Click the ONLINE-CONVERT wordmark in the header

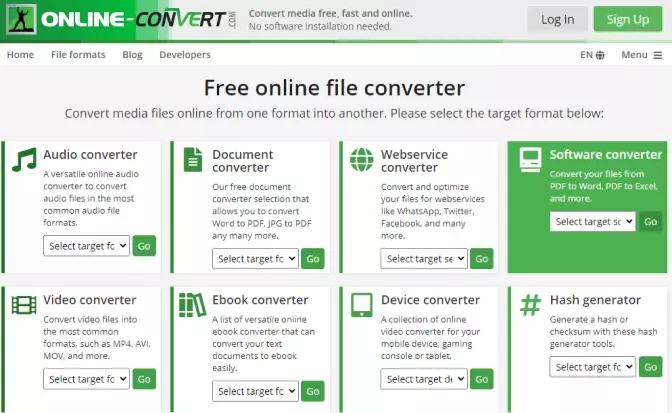pos(138,19)
